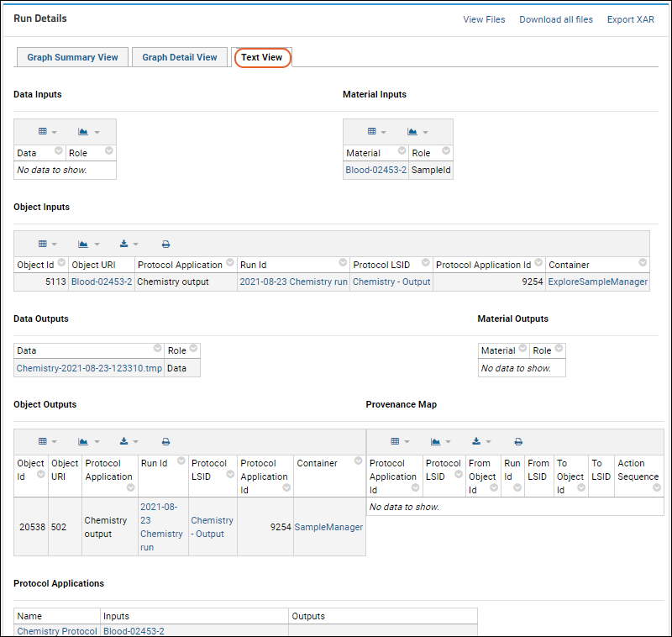Click Export XAR link
This screenshot has width=672, height=637.
(x=631, y=19)
